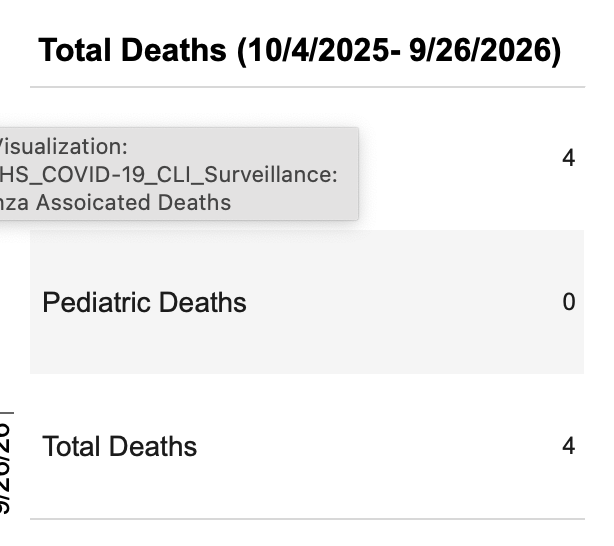Click the rotated 9/26/26 axis date label

tap(5, 470)
